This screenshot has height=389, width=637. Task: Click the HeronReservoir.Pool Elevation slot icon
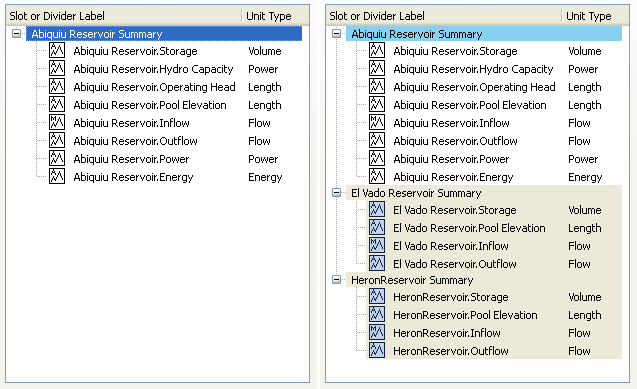(x=377, y=314)
